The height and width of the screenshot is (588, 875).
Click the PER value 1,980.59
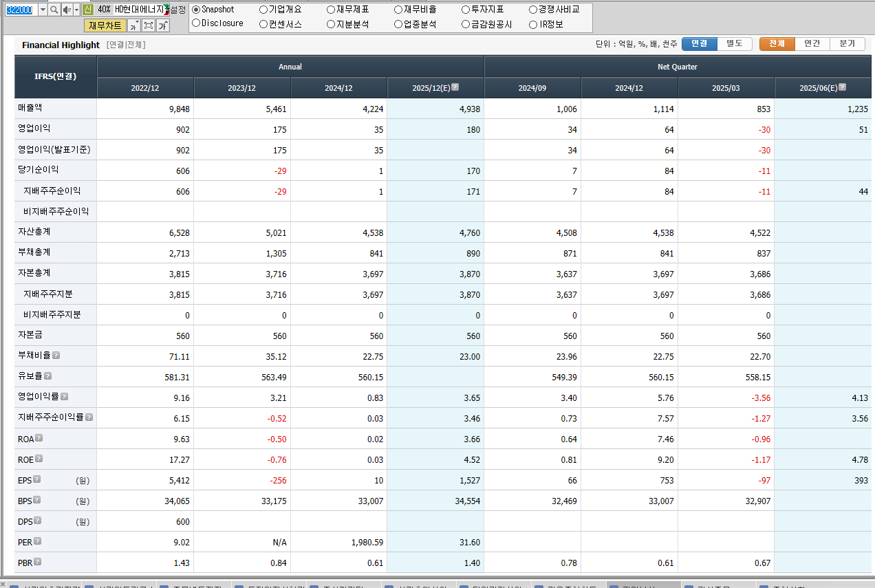pyautogui.click(x=366, y=542)
